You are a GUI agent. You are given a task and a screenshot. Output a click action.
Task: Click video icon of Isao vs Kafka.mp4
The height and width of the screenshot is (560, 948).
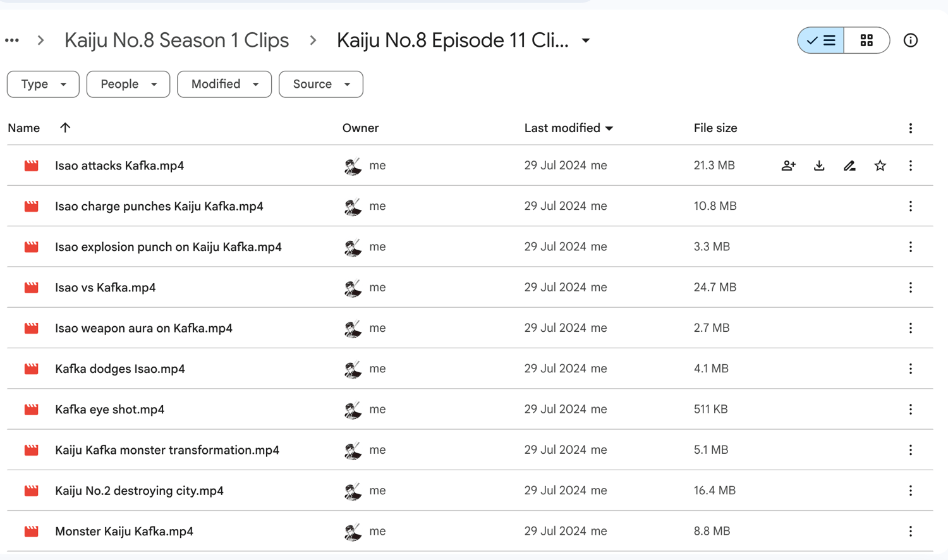32,288
